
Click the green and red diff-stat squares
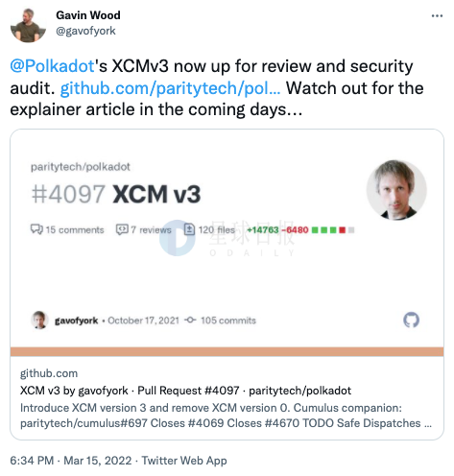pyautogui.click(x=333, y=229)
